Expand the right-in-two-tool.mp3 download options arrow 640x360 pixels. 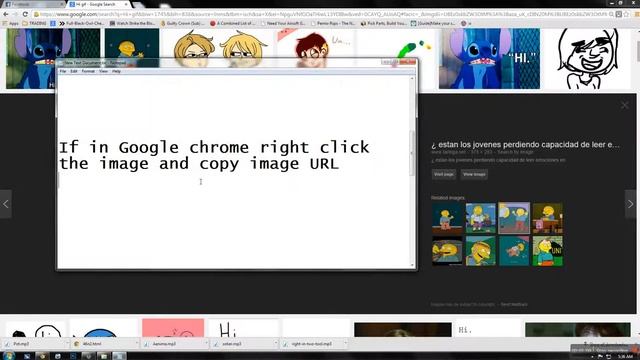coord(345,344)
